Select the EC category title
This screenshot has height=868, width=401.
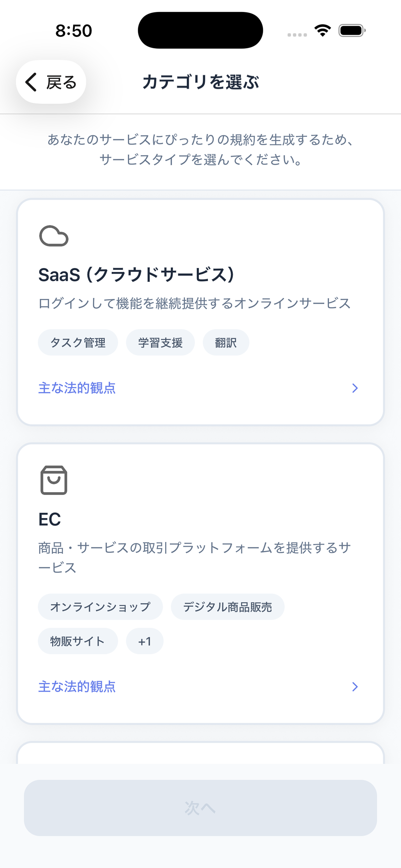point(49,519)
